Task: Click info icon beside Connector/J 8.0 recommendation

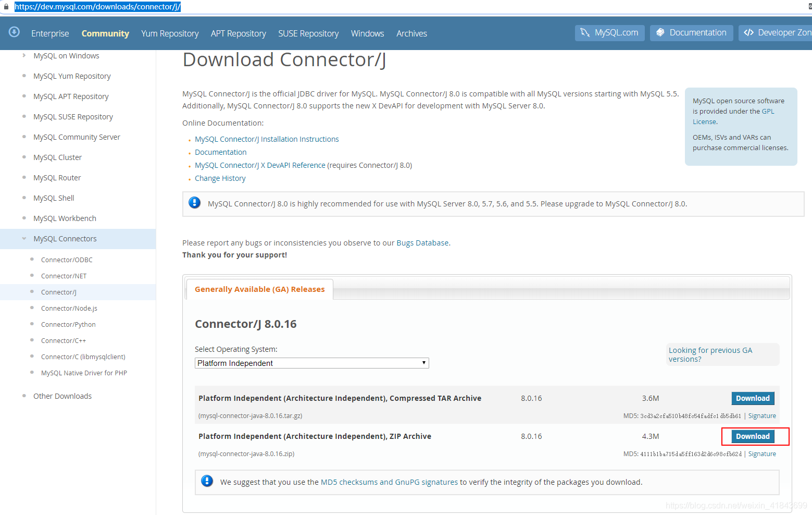Action: click(195, 203)
